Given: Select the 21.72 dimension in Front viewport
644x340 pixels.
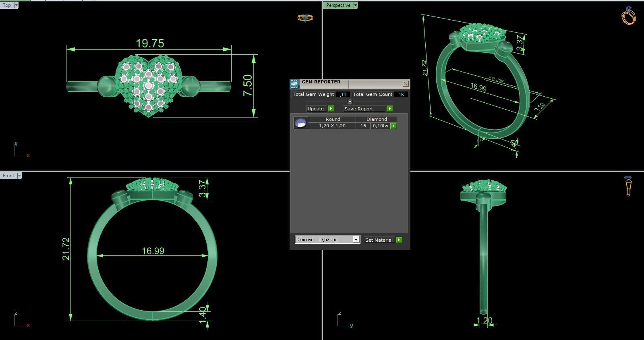Looking at the screenshot, I should 66,249.
